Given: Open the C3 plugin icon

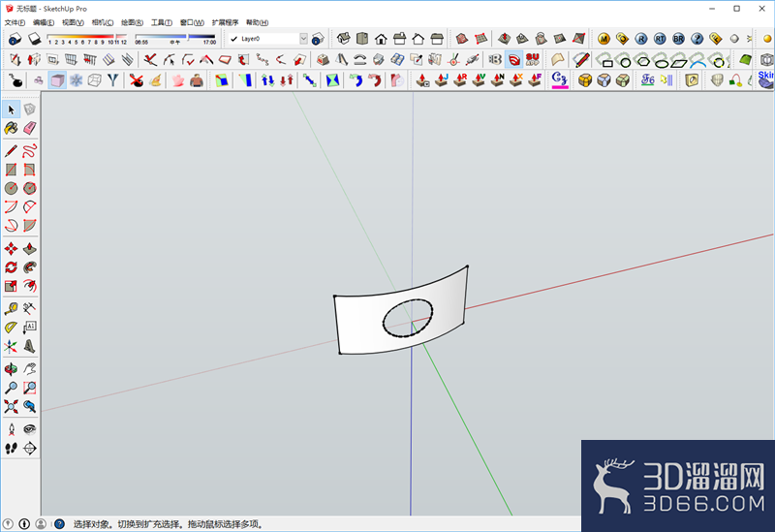Looking at the screenshot, I should click(x=560, y=79).
